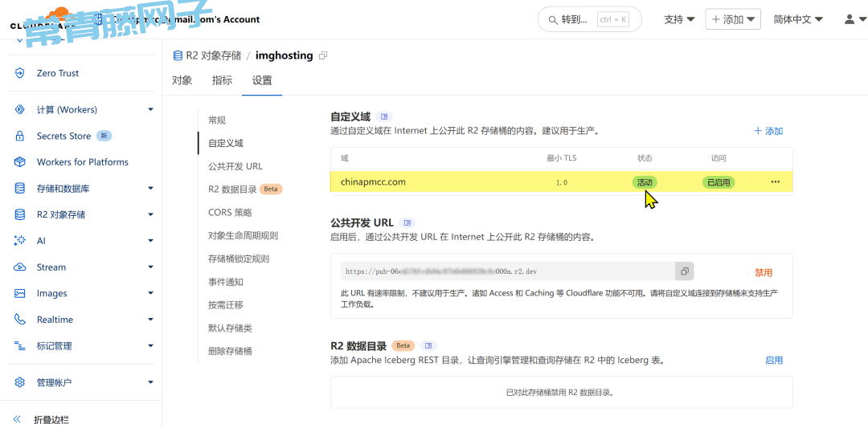Select the 设置 tab

point(262,80)
